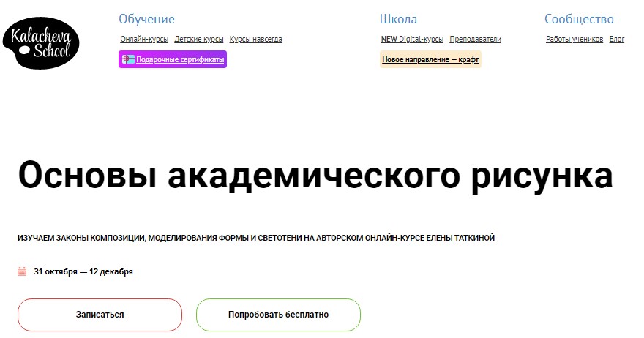Screen dimensions: 644x338
Task: Click the subtitle about Елены Таткиной's course
Action: tap(256, 238)
